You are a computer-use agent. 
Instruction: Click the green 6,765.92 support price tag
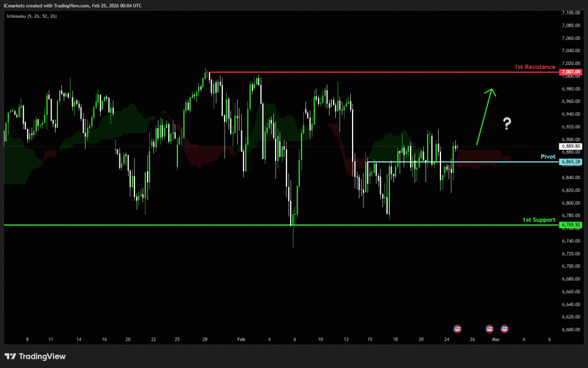click(x=572, y=225)
